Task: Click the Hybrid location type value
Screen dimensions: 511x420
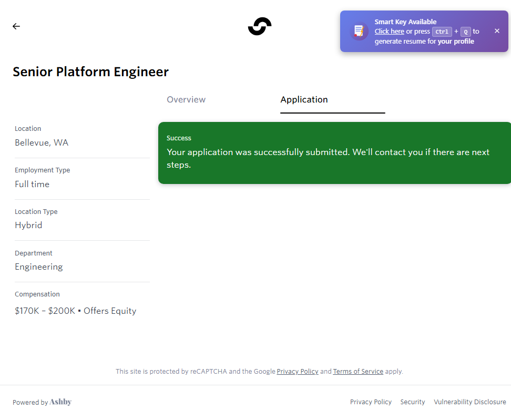Action: pyautogui.click(x=28, y=226)
